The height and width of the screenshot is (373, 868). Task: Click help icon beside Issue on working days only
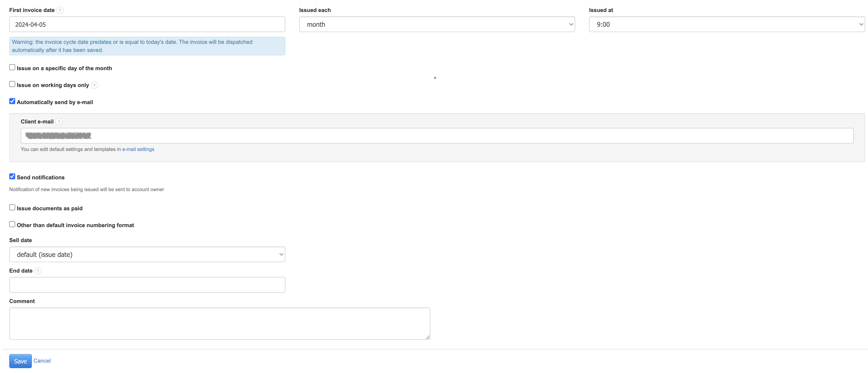click(x=94, y=85)
